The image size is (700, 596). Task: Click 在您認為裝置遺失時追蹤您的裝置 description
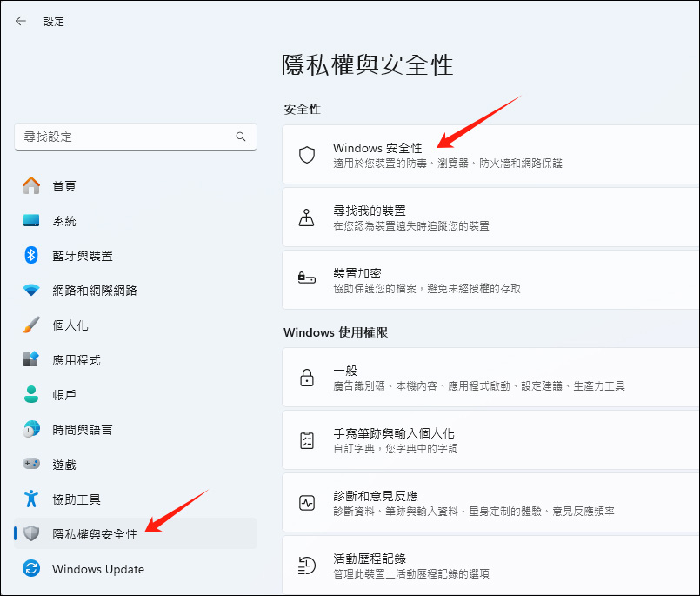tap(411, 226)
